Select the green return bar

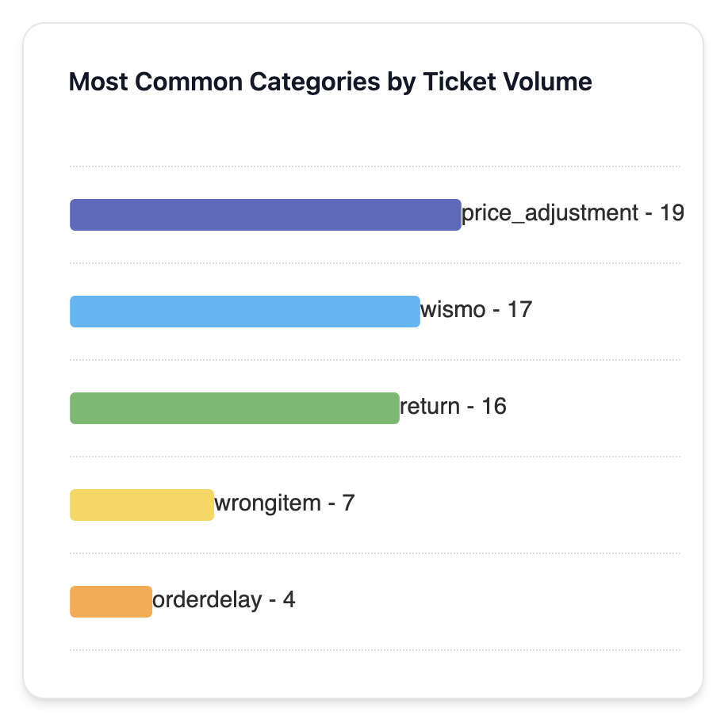234,408
